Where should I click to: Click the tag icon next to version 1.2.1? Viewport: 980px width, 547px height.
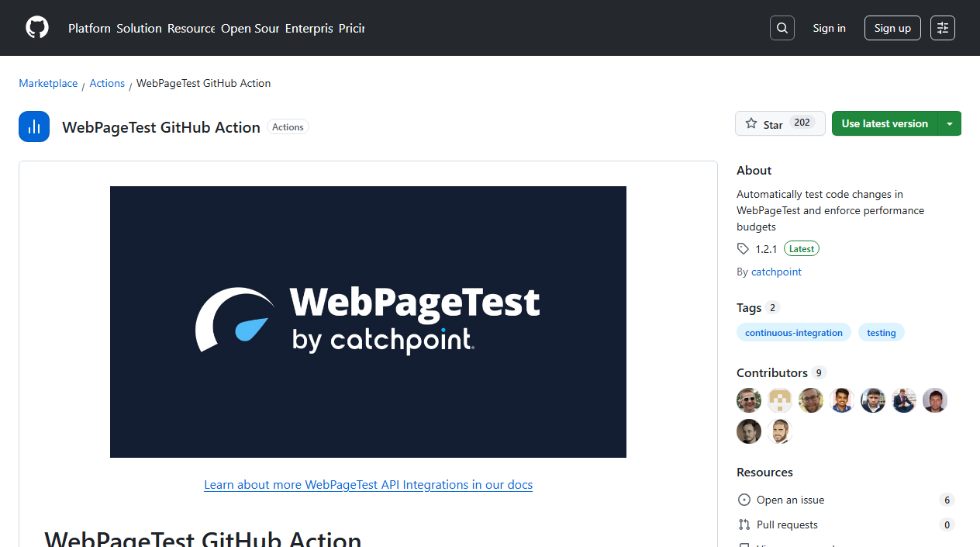point(743,248)
